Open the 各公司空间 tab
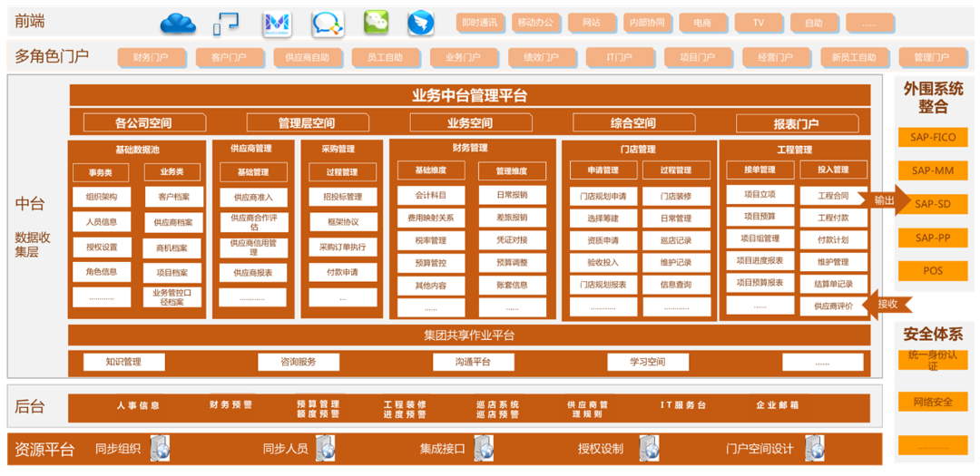980x476 pixels. tap(143, 123)
